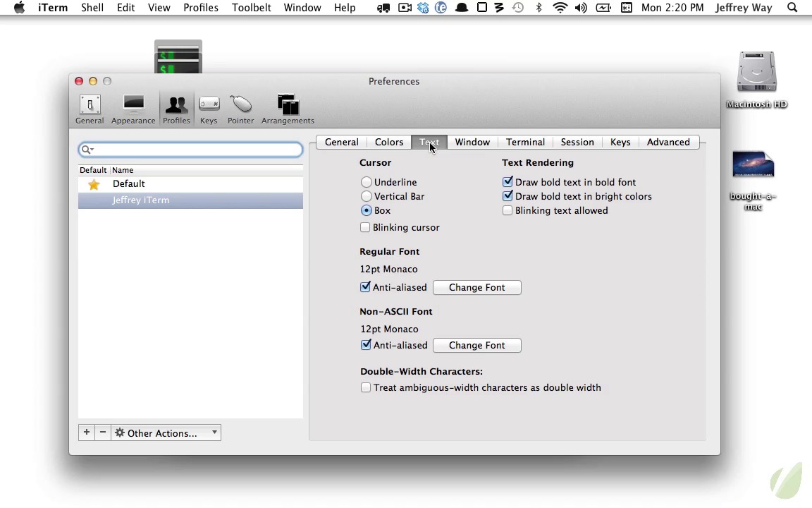Open the Arrangements toolbar icon
The height and width of the screenshot is (508, 812).
click(x=288, y=109)
